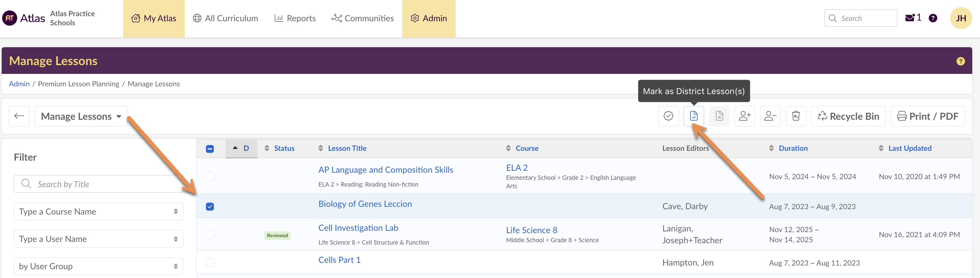The height and width of the screenshot is (278, 980).
Task: Check the AP Language and Composition Skills checkbox
Action: point(210,176)
